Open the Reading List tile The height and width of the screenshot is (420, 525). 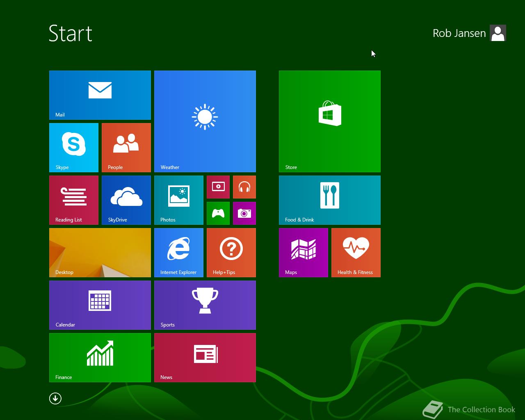74,200
